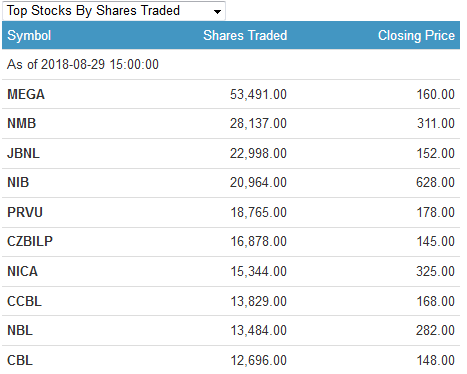Click NICA closing price 325.00

435,271
